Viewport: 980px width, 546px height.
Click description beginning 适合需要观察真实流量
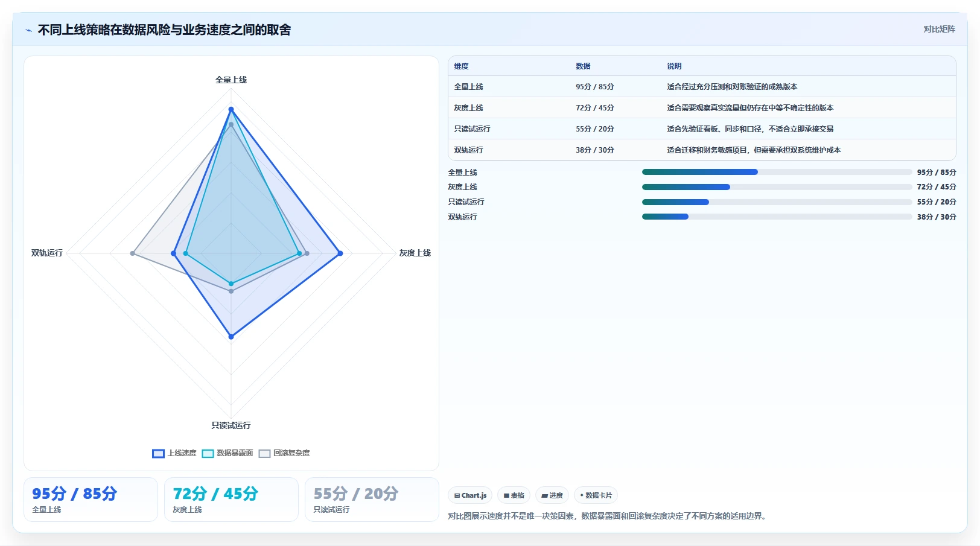tap(750, 108)
